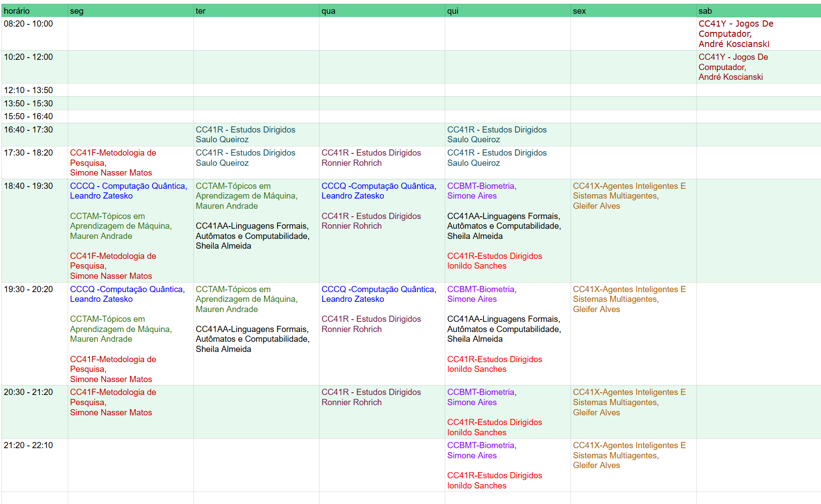Image resolution: width=821 pixels, height=504 pixels.
Task: Select the "sex" column header
Action: [x=579, y=11]
